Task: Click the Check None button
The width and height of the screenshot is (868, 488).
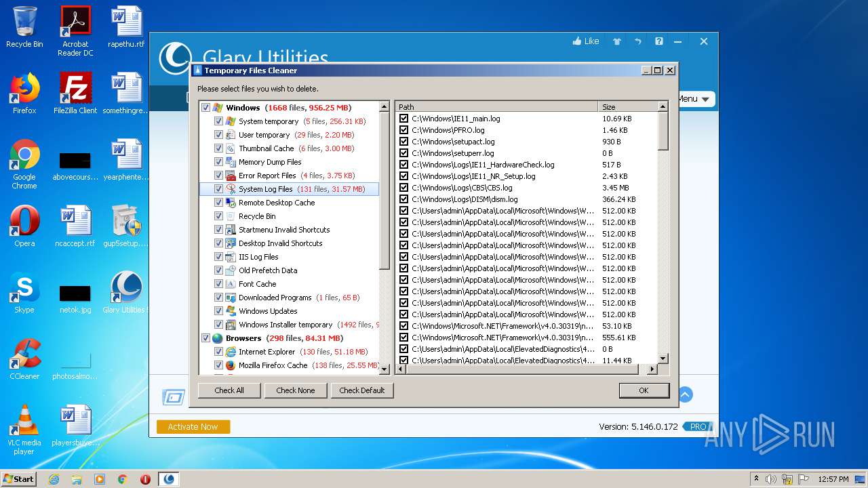Action: [296, 390]
